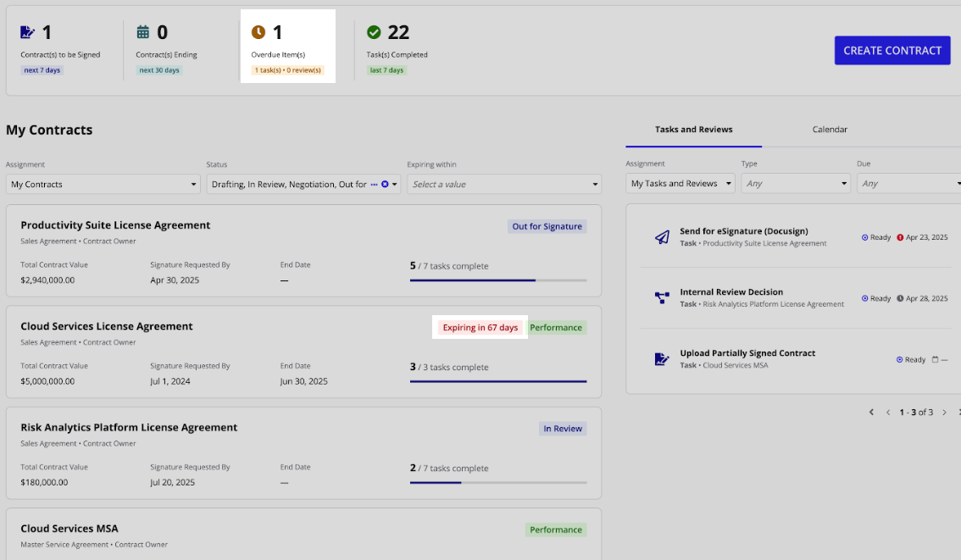Open the My Contracts assignment dropdown
The height and width of the screenshot is (560, 961).
pyautogui.click(x=103, y=184)
